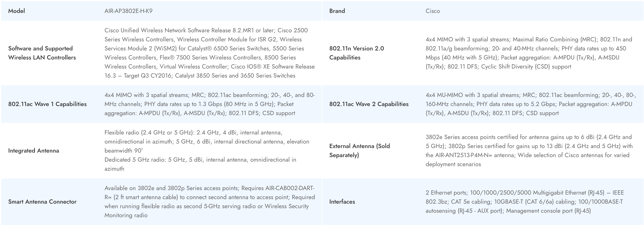Click 802.11n Version 2.0 Capabilities label
This screenshot has height=225, width=644.
356,53
